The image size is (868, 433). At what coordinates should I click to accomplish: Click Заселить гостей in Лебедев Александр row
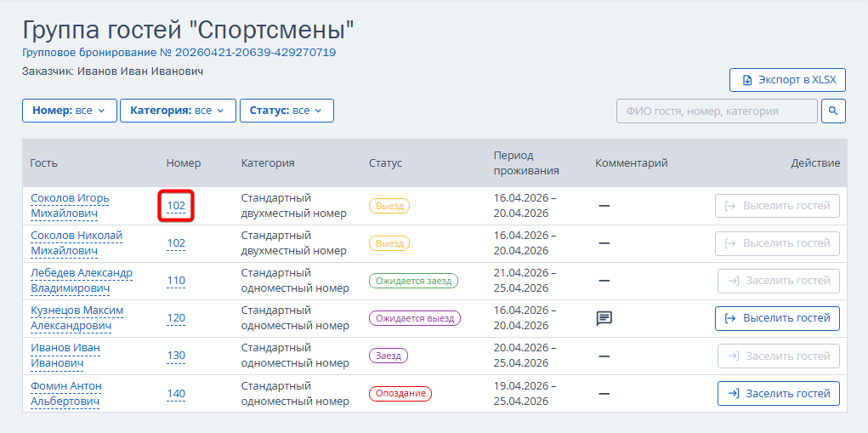(x=779, y=281)
